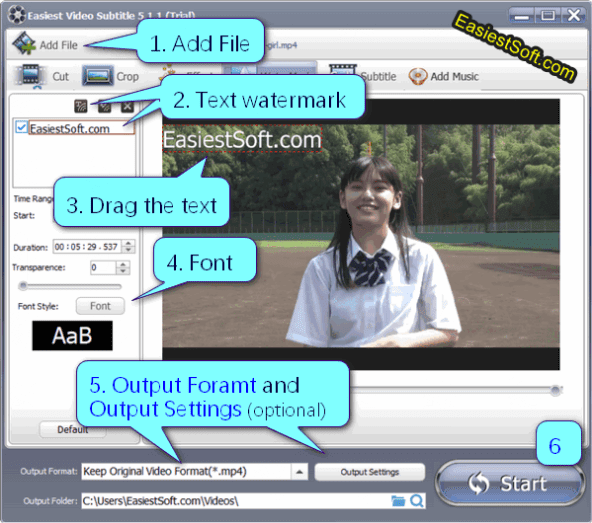Click the Duration time field
Screen dimensions: 592x523
[87, 247]
